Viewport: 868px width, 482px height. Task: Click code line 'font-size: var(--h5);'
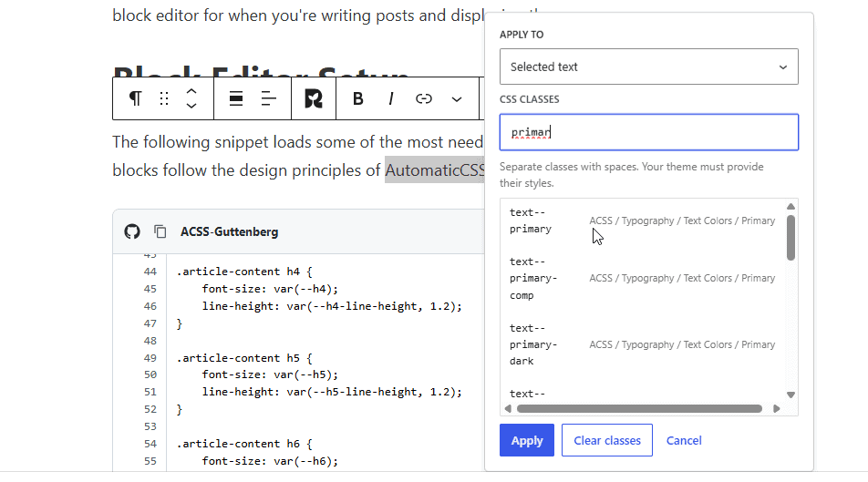tap(270, 374)
